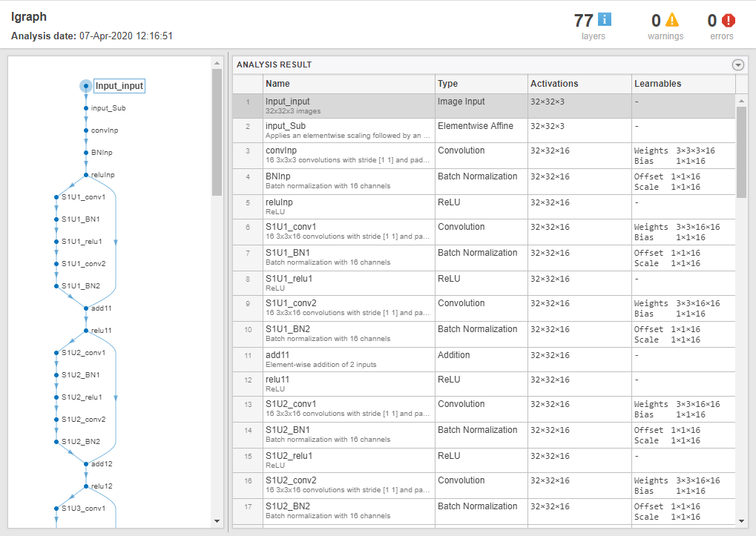Click the table scroll-down arrow
Image resolution: width=756 pixels, height=536 pixels.
741,520
